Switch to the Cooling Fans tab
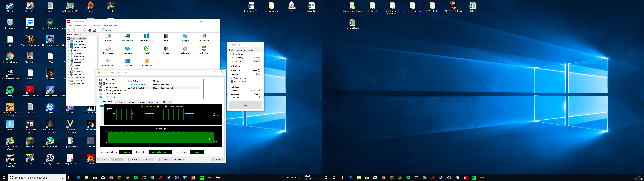The width and height of the screenshot is (644, 181). pos(121,102)
